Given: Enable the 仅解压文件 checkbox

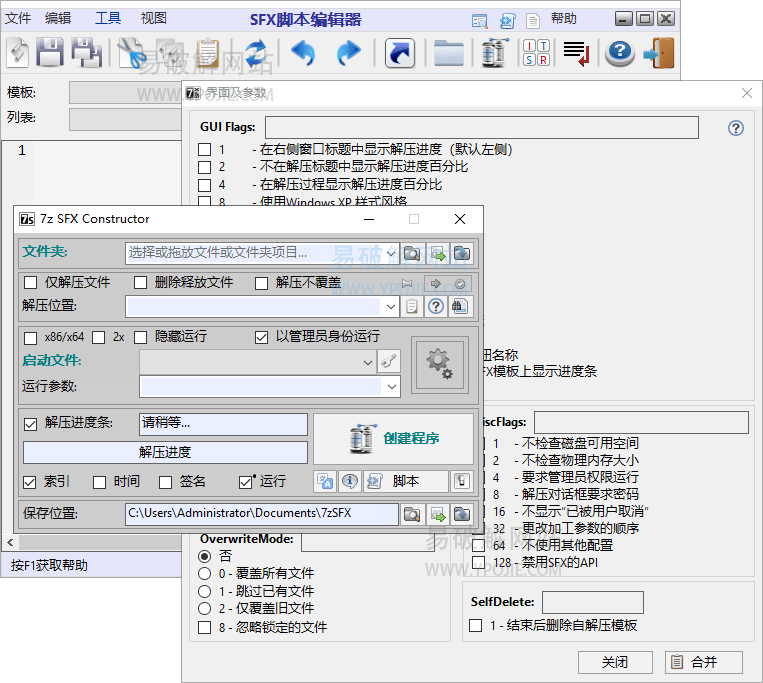Looking at the screenshot, I should point(31,283).
